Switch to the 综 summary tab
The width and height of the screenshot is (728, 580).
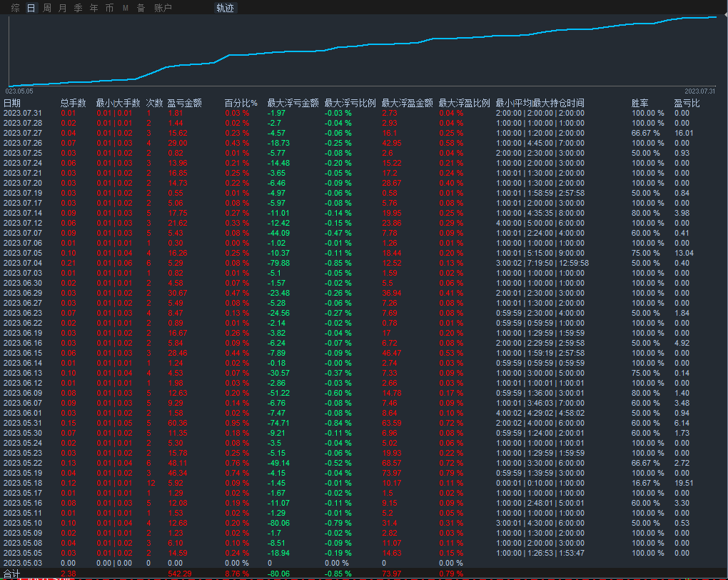[15, 8]
